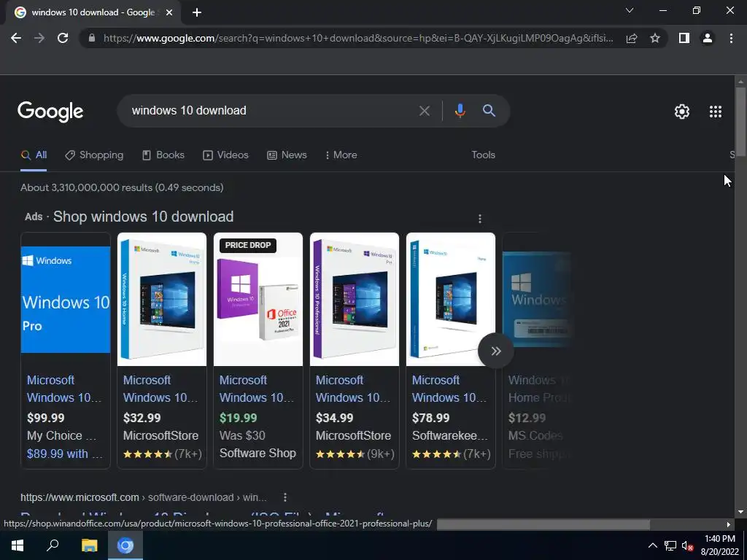Viewport: 747px width, 560px height.
Task: Switch to the Videos tab
Action: [226, 155]
